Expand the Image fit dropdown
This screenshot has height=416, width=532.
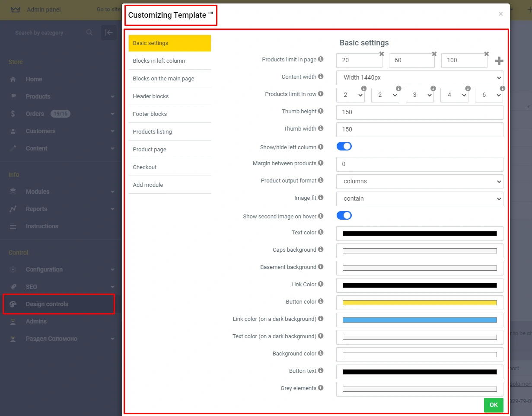(x=419, y=199)
